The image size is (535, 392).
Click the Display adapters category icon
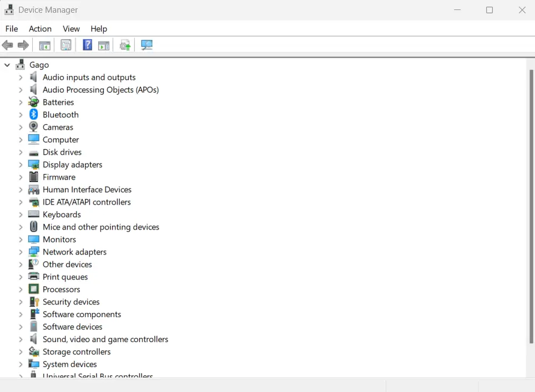click(33, 164)
